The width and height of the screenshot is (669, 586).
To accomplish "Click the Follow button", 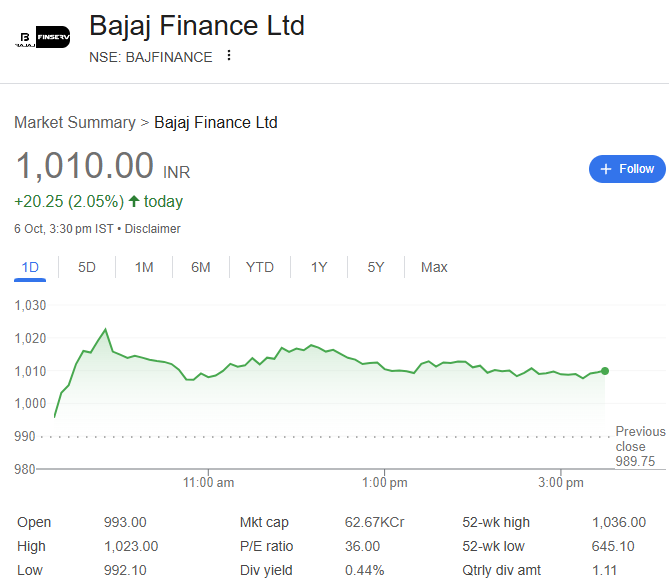I will (x=627, y=169).
